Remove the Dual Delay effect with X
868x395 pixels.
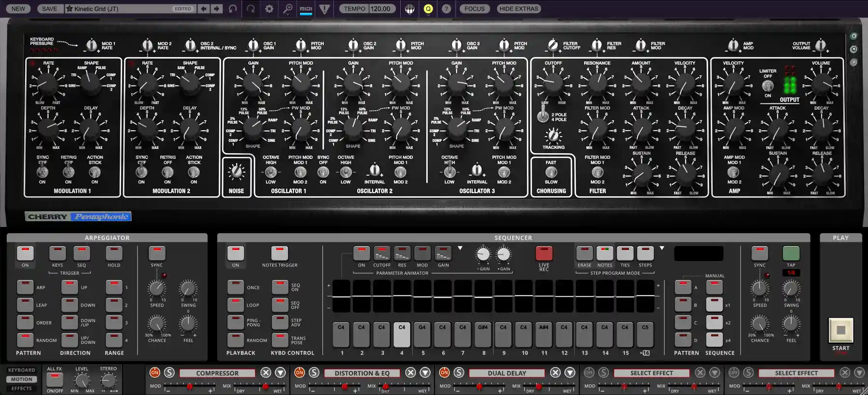(555, 372)
